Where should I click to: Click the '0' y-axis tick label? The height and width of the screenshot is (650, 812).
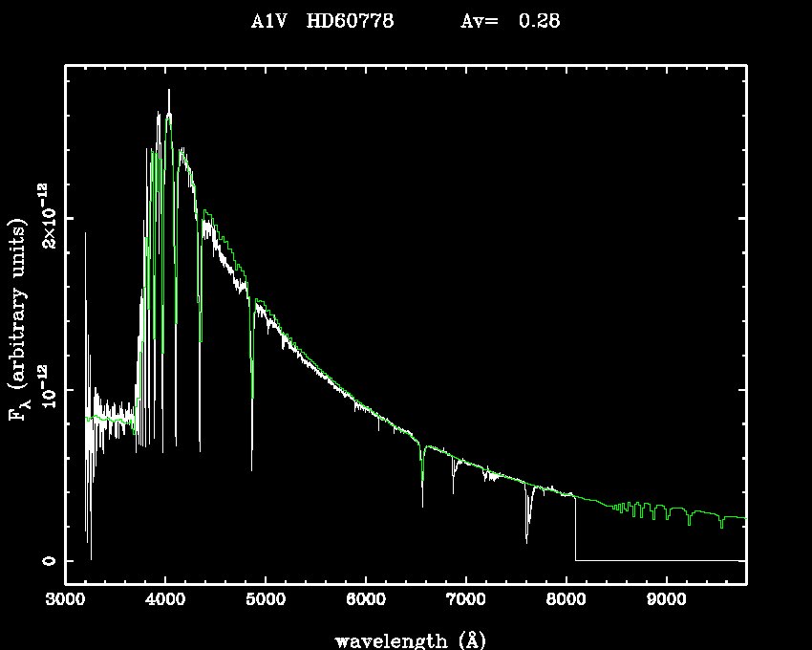pos(48,560)
